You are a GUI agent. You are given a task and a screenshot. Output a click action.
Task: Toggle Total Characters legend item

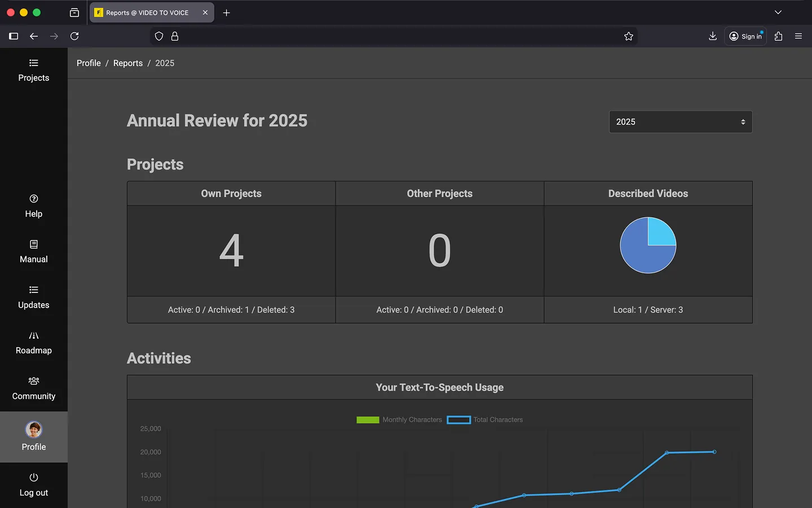tap(485, 420)
